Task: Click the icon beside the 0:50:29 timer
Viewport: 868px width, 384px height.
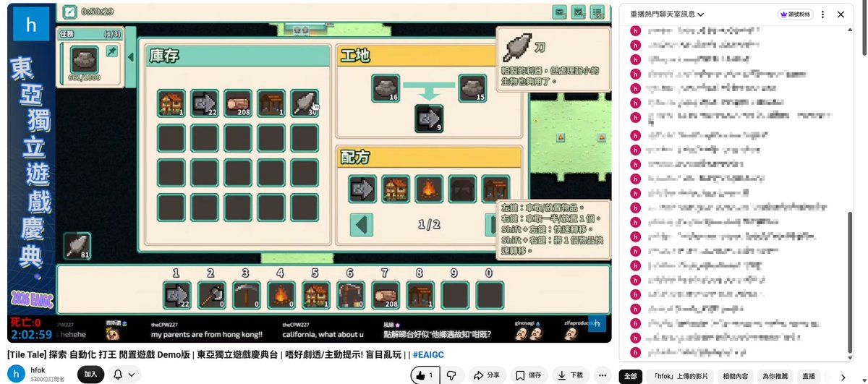Action: (69, 12)
